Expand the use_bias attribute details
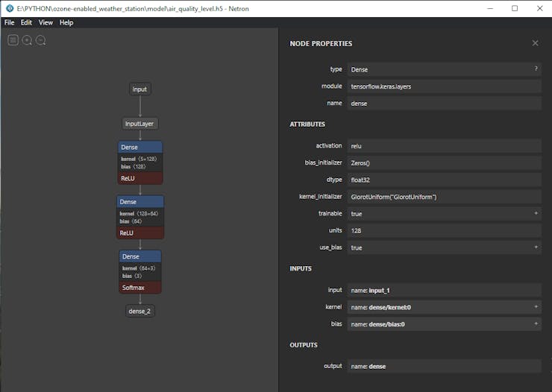 click(536, 247)
